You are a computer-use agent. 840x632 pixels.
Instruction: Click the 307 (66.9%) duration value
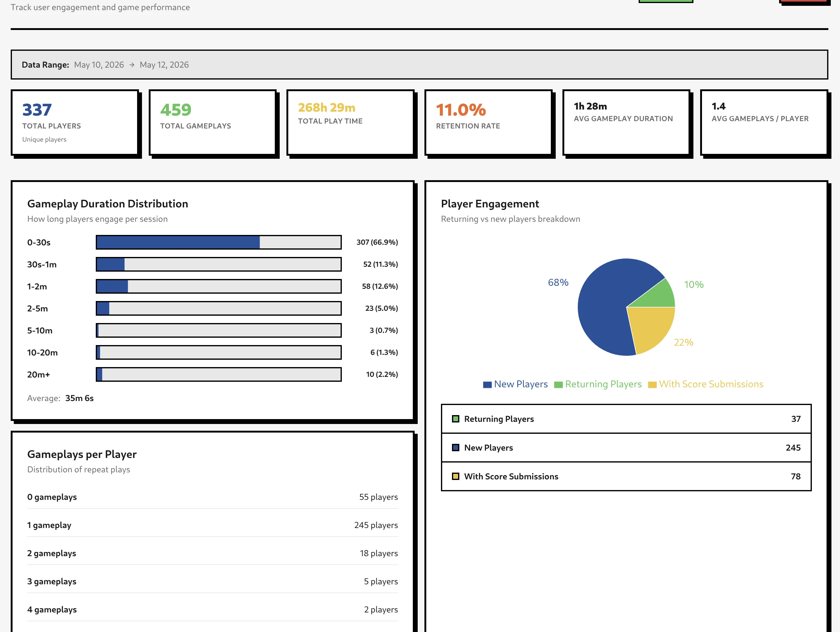pos(377,242)
